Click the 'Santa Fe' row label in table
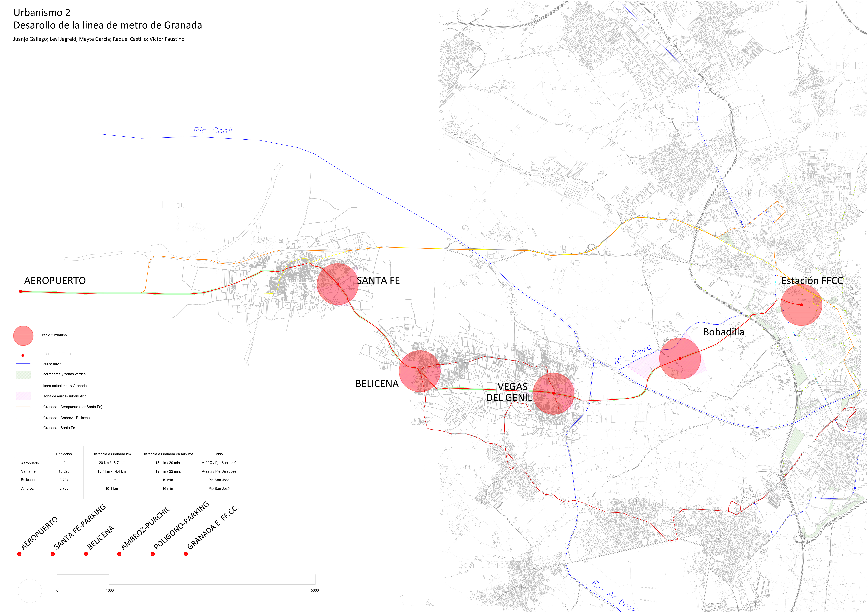This screenshot has width=868, height=613. coord(28,471)
